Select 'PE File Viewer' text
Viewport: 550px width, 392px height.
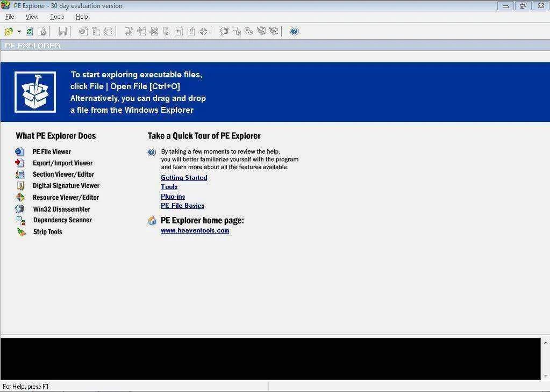[52, 151]
